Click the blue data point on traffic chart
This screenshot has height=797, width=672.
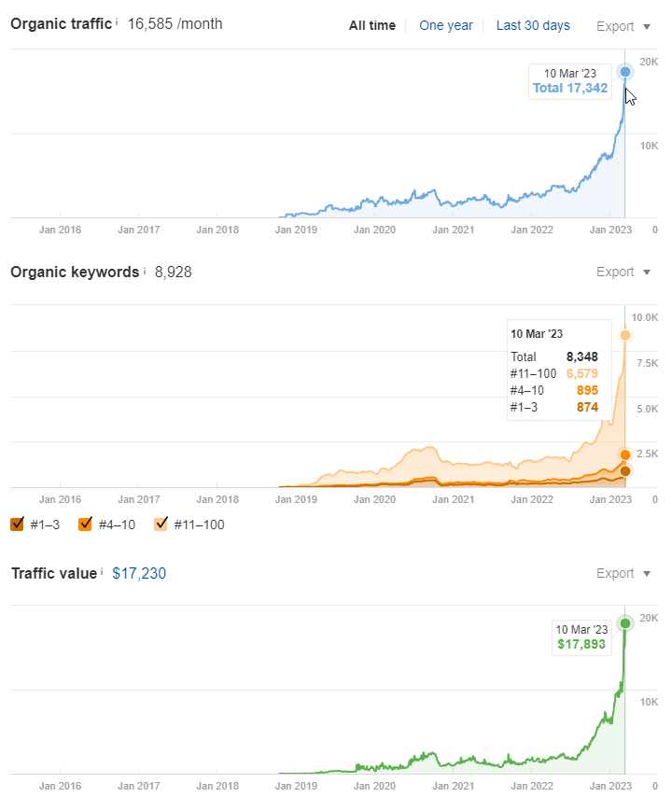click(x=625, y=71)
